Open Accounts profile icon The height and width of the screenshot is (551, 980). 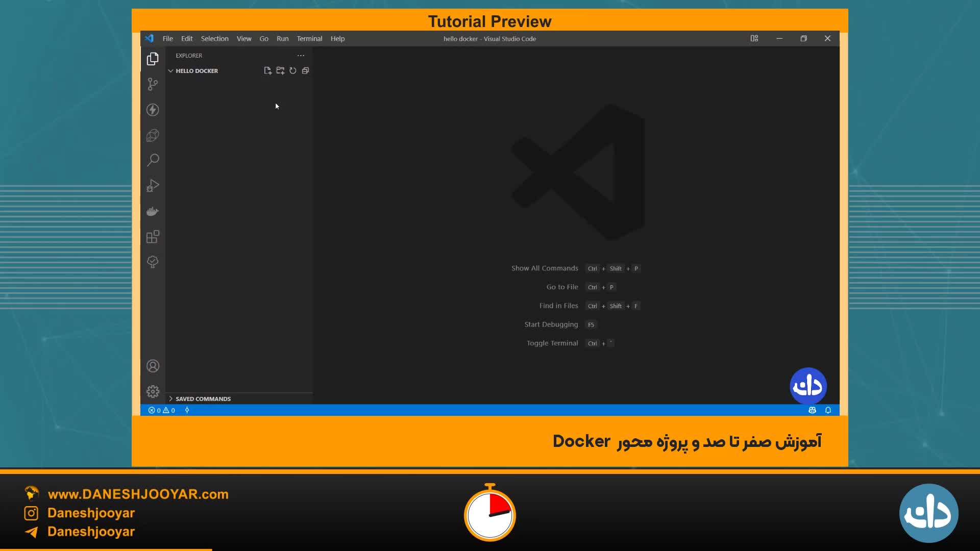pyautogui.click(x=153, y=366)
